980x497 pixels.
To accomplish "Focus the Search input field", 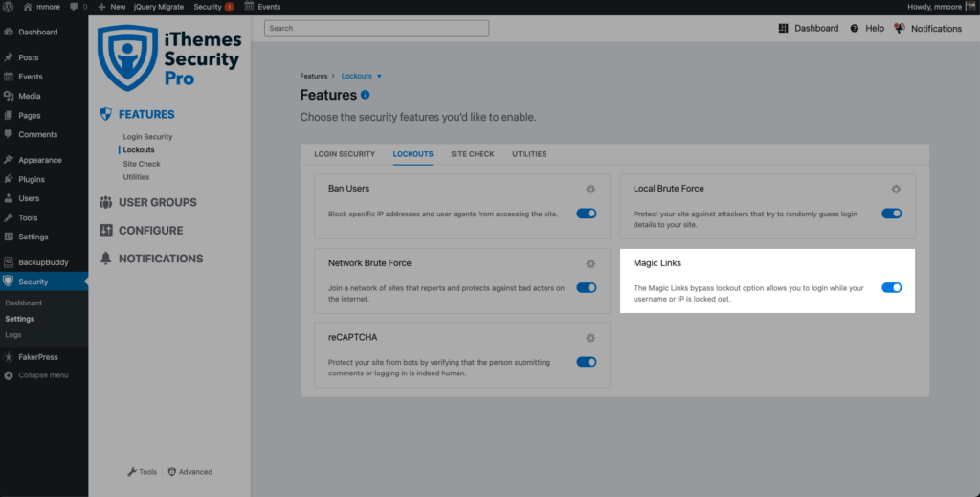I will click(x=376, y=28).
